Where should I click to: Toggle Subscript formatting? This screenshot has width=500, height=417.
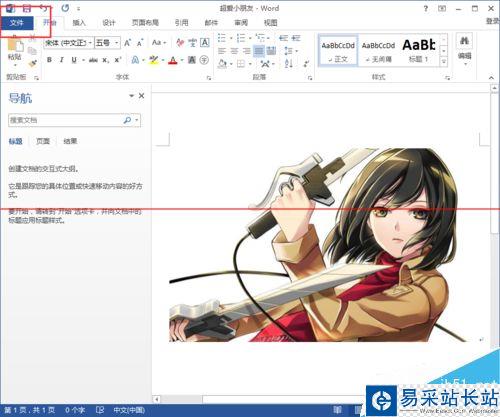point(105,60)
